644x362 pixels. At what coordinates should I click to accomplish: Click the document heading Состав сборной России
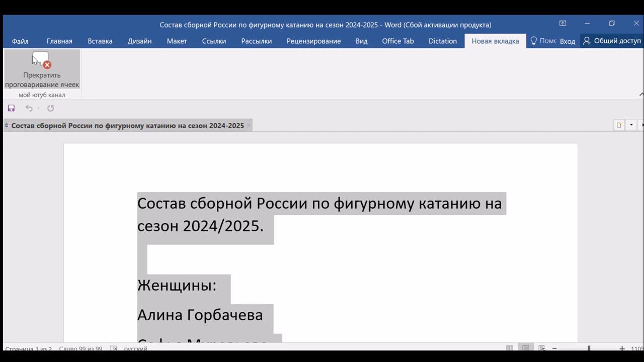pos(319,204)
